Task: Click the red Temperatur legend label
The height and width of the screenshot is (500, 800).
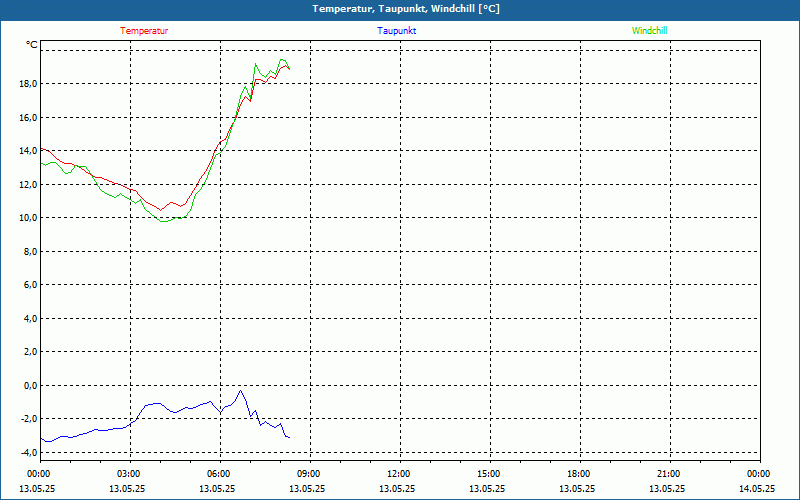Action: click(x=144, y=31)
